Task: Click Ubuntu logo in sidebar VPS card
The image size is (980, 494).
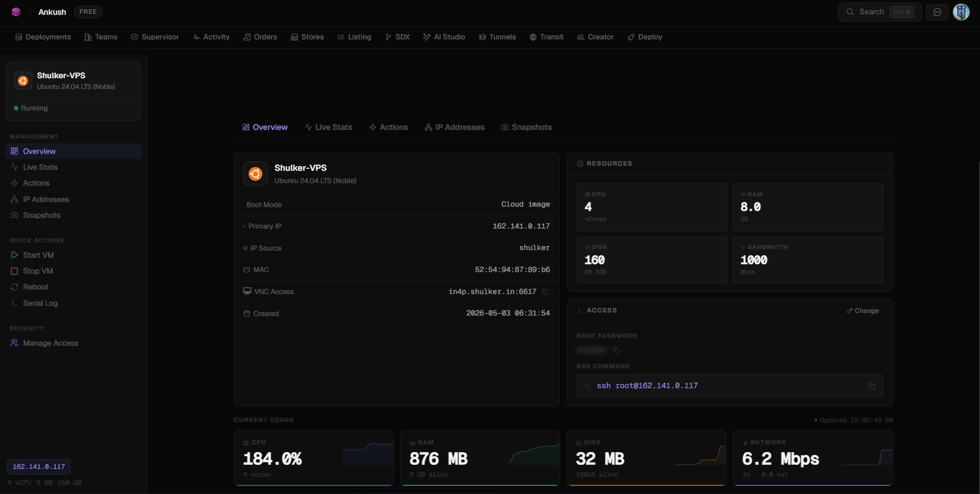Action: coord(23,81)
